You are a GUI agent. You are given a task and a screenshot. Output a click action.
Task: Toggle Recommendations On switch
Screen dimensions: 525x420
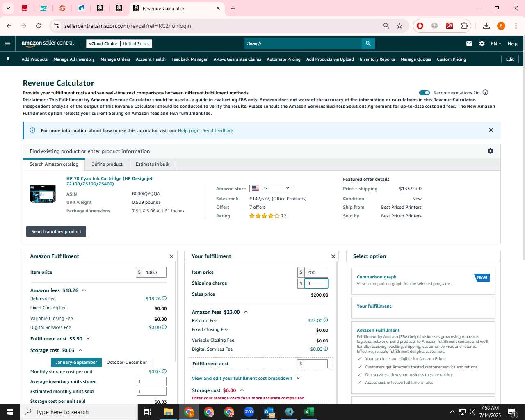(425, 93)
